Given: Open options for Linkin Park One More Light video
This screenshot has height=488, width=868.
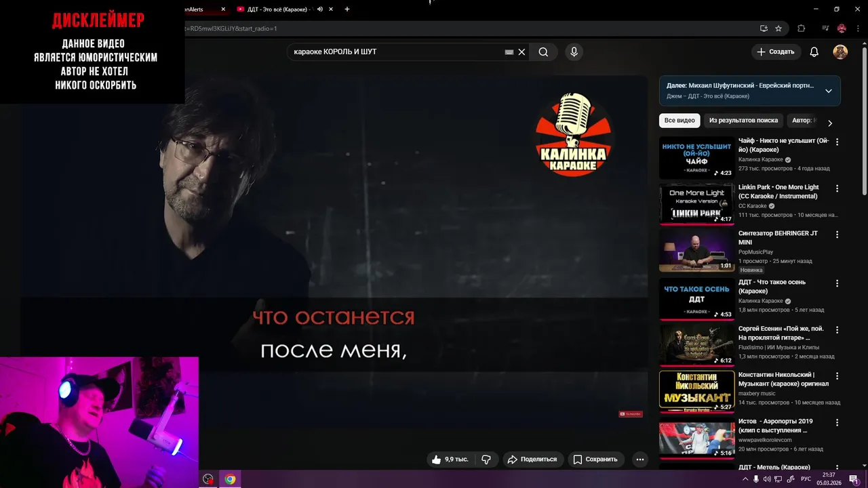Looking at the screenshot, I should click(837, 188).
